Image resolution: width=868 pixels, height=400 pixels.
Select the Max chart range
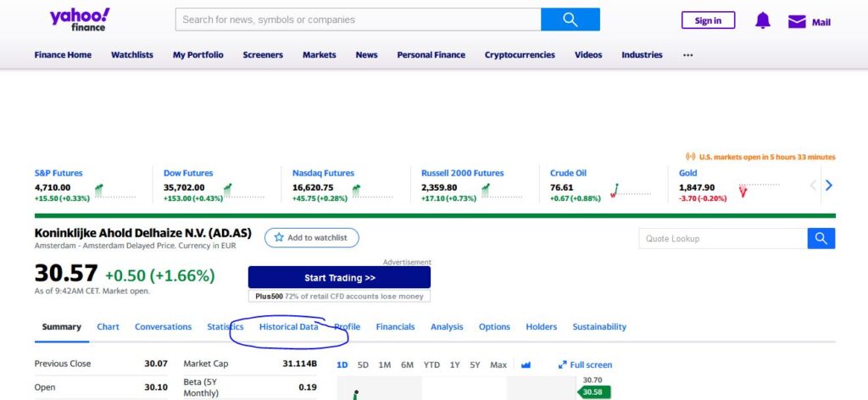498,365
